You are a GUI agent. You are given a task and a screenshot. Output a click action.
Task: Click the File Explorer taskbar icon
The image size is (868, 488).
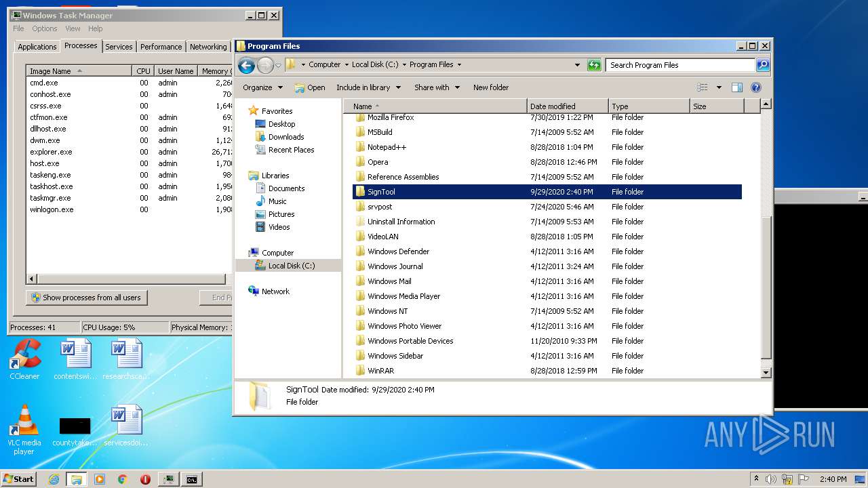pos(77,479)
